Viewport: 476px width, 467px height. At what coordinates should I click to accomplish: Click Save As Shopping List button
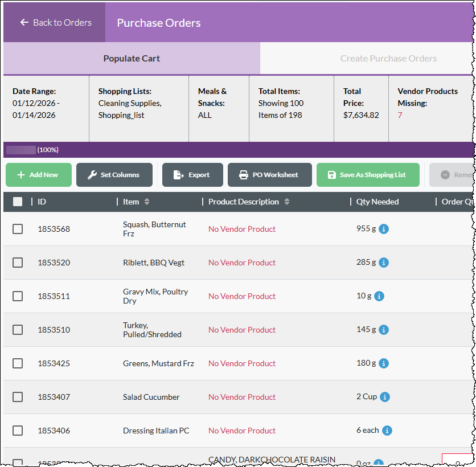point(368,175)
